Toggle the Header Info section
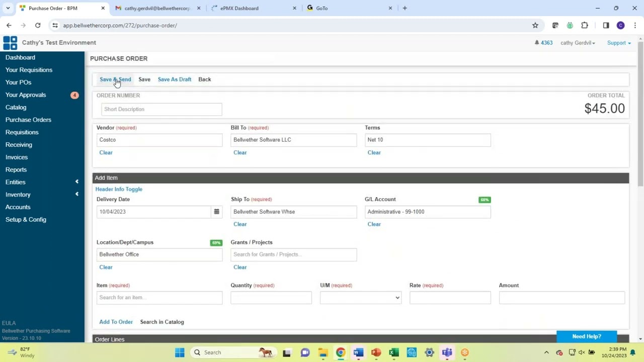The image size is (644, 362). pos(119,189)
